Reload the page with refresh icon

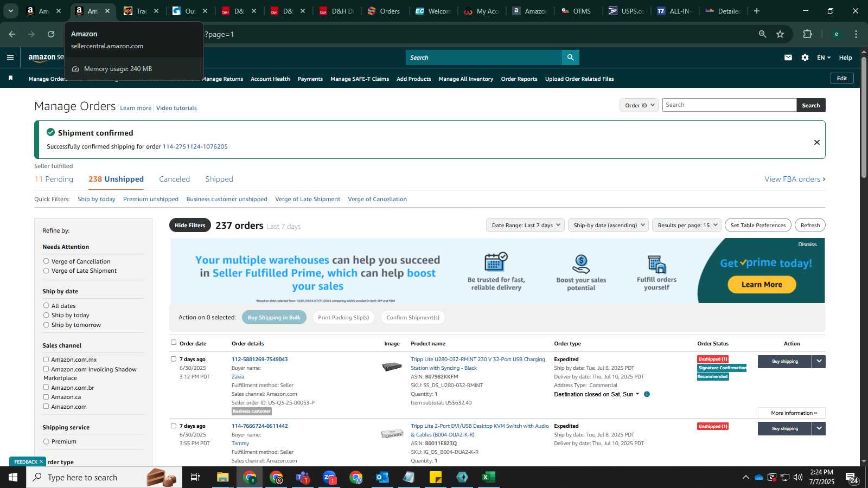coord(51,34)
